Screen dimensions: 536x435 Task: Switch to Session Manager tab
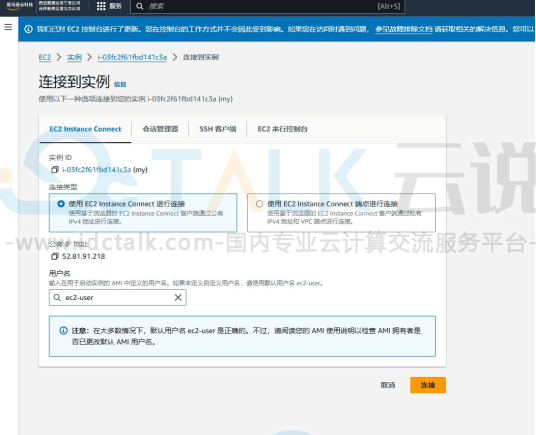coord(160,129)
